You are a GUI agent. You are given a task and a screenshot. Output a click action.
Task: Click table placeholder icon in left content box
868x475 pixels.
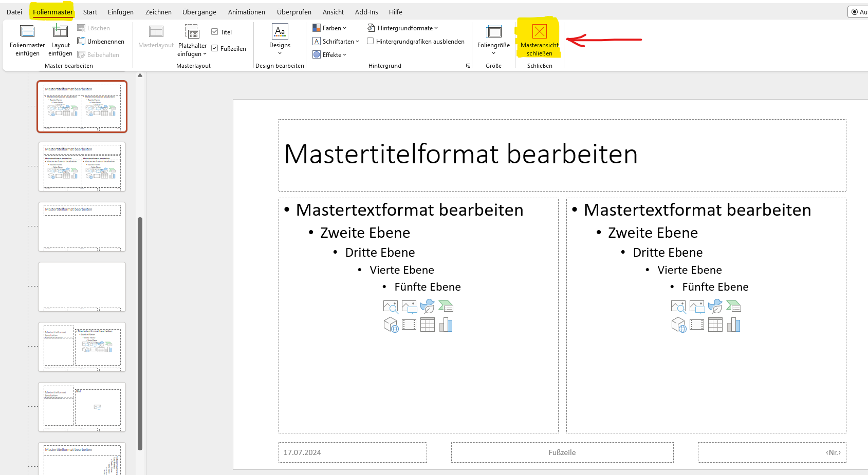tap(427, 325)
